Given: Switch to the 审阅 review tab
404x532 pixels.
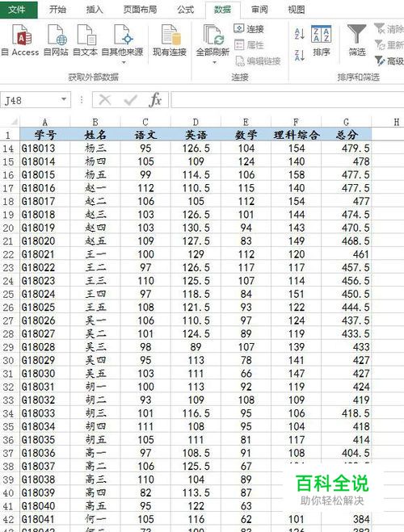Looking at the screenshot, I should click(x=259, y=10).
